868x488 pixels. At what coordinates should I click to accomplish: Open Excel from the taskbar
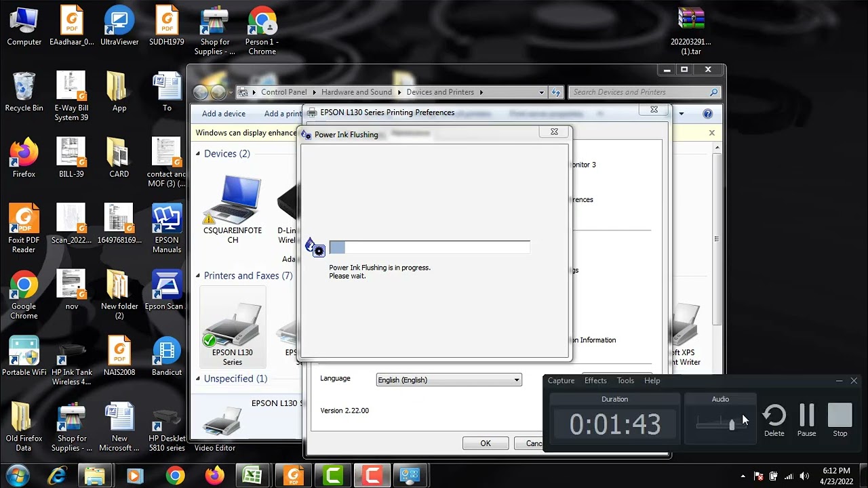[x=252, y=476]
